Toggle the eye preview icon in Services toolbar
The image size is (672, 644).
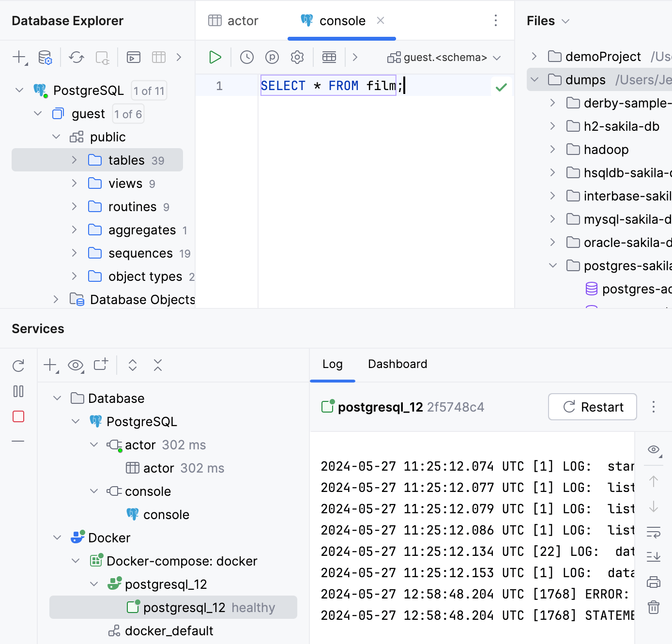[76, 365]
